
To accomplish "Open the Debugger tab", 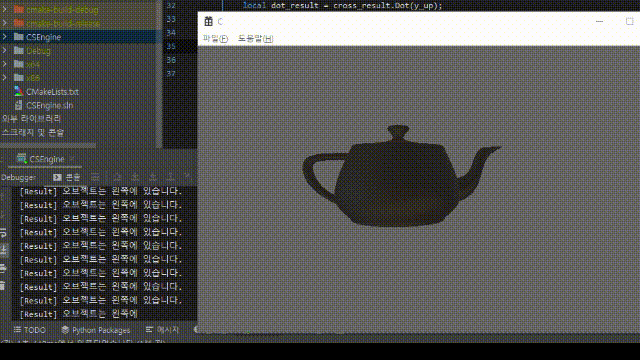I will 18,178.
